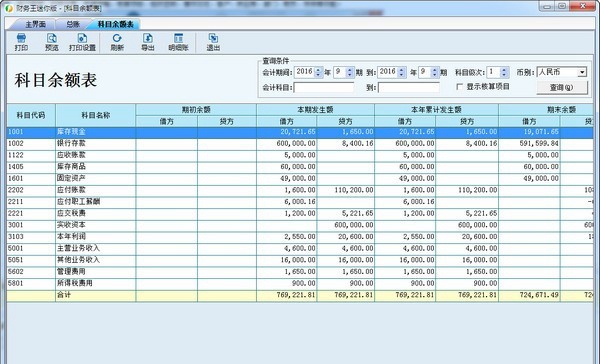This screenshot has height=364, width=600.
Task: Click the 本期发生额 column header
Action: pyautogui.click(x=315, y=109)
